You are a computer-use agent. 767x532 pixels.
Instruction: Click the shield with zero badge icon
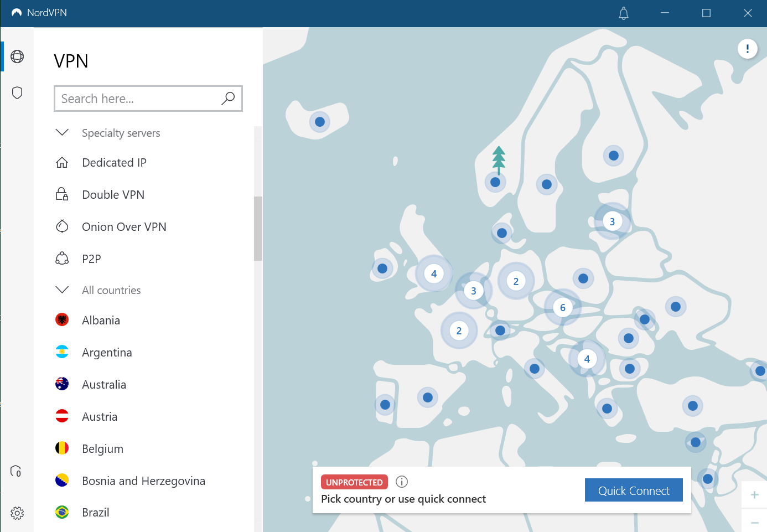pos(16,471)
